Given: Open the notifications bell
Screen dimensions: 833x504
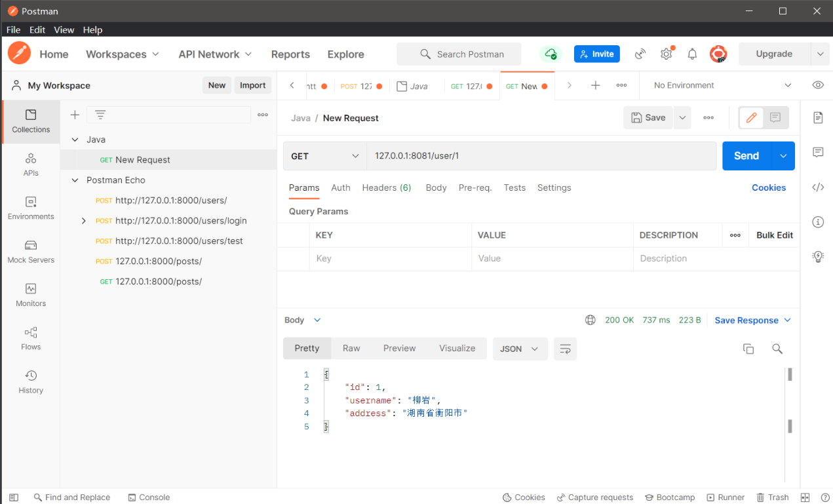Looking at the screenshot, I should coord(692,54).
